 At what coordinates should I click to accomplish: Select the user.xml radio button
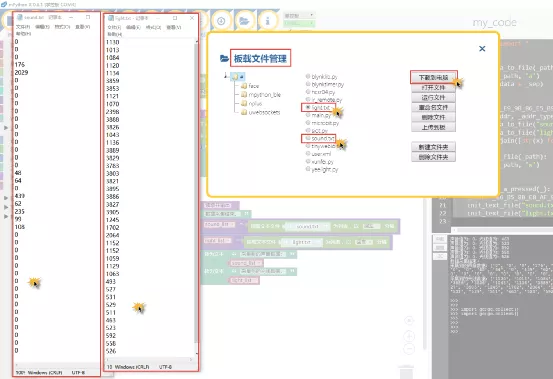[x=308, y=154]
